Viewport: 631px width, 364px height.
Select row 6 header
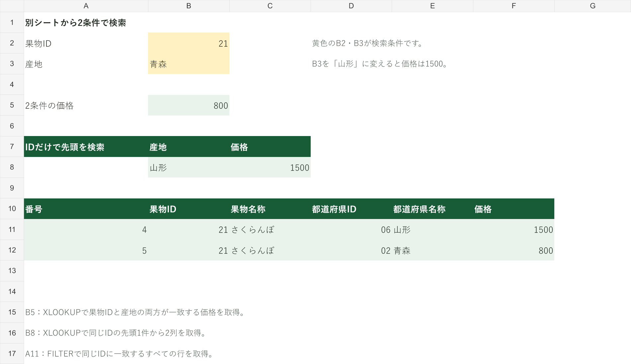point(12,126)
